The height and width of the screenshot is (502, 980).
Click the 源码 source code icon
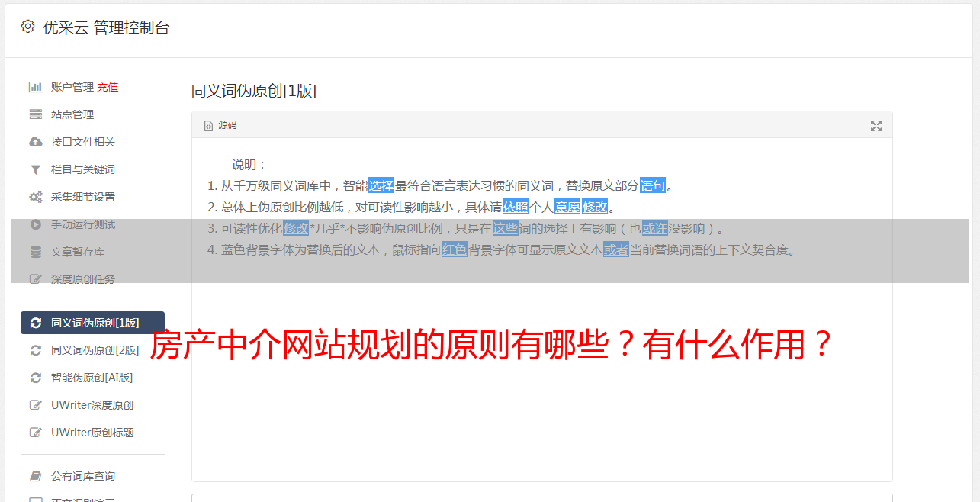click(208, 126)
